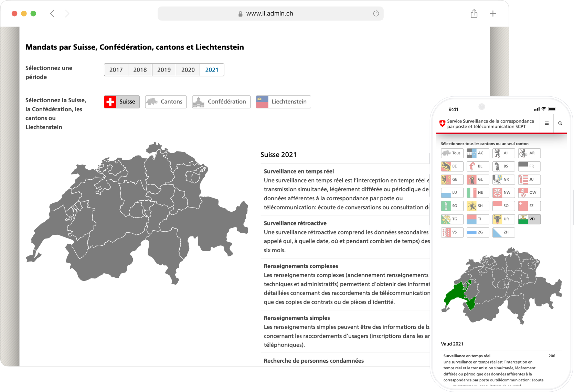Click the Vaud 2021 heading on phone
Image resolution: width=574 pixels, height=392 pixels.
[452, 344]
